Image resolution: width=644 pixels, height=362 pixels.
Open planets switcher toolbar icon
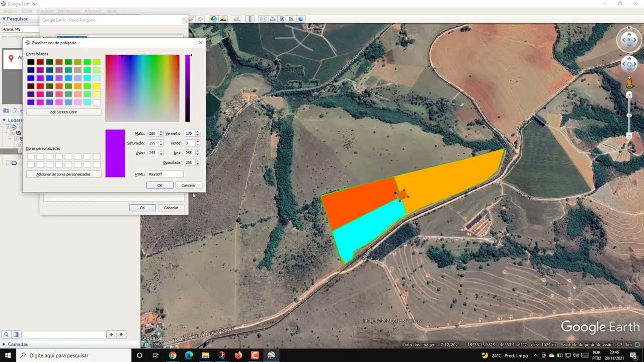coord(236,19)
